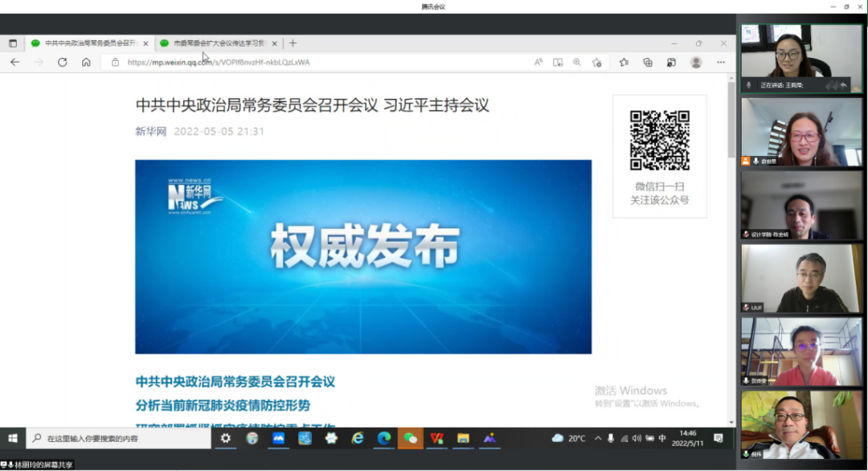Select the LIUF participant video tile
Image resolution: width=868 pixels, height=471 pixels.
(801, 278)
